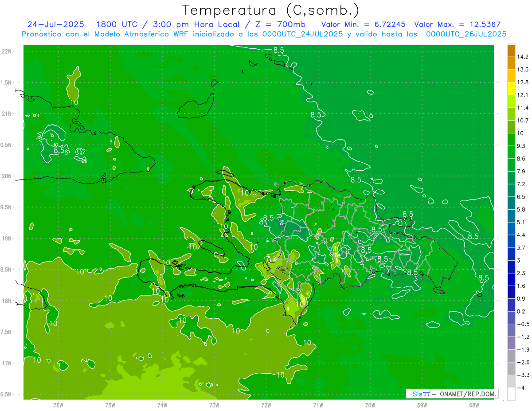Click the 68W longitude axis label
The width and height of the screenshot is (532, 411).
[474, 405]
